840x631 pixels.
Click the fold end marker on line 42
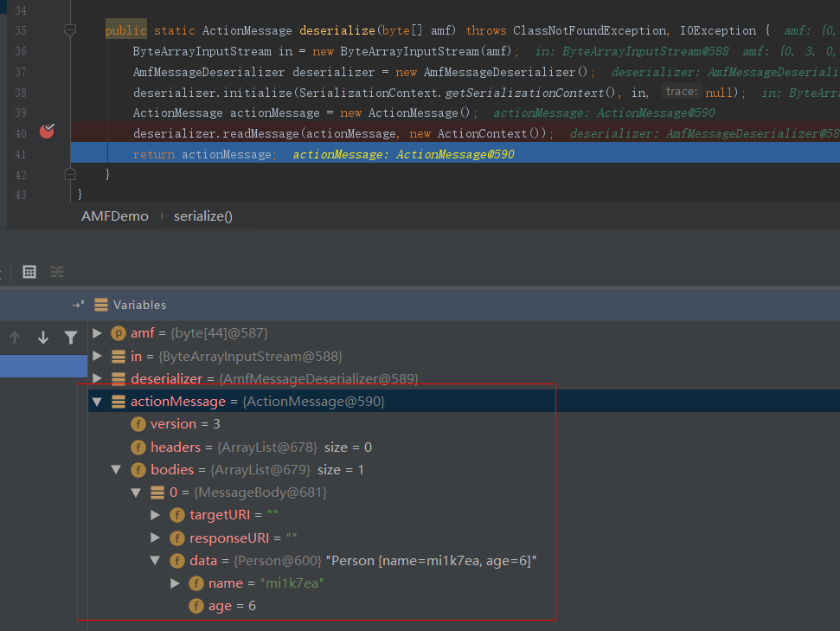pos(70,174)
